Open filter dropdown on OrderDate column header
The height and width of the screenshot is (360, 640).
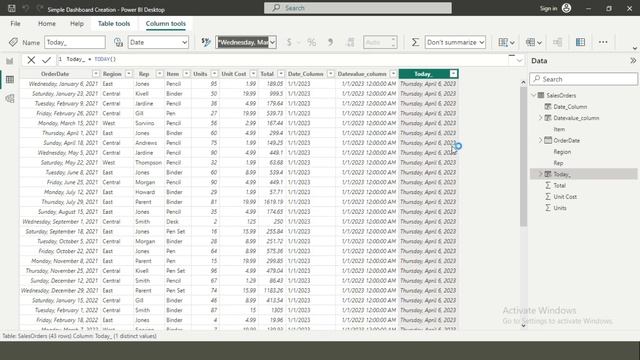tap(96, 74)
